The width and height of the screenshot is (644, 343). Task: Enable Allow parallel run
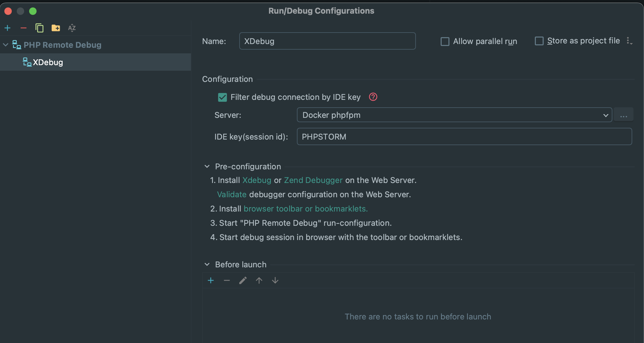coord(445,42)
